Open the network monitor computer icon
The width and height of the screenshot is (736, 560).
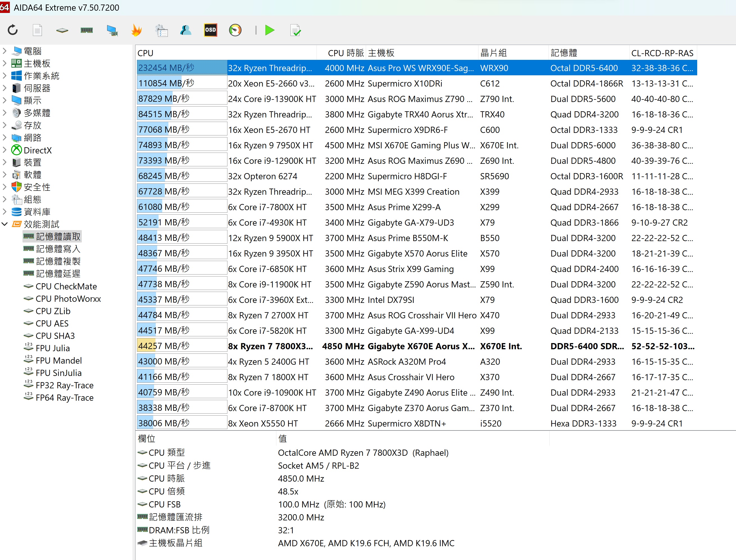[112, 31]
